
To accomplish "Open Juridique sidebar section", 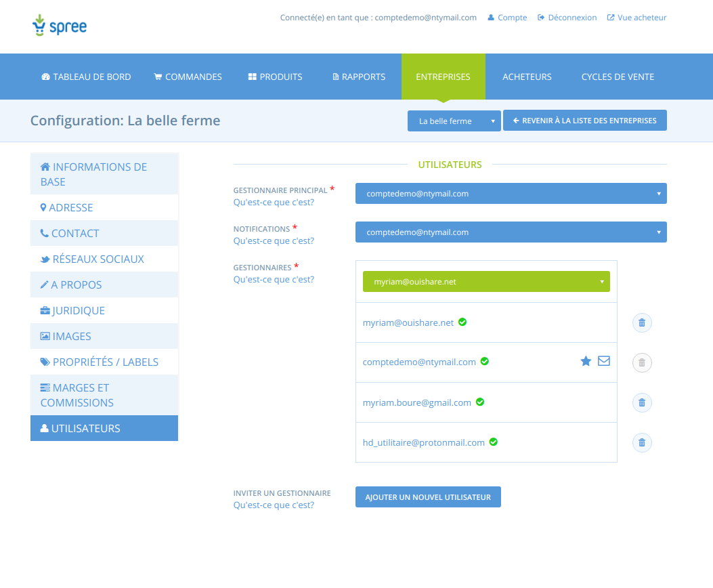I will tap(104, 311).
